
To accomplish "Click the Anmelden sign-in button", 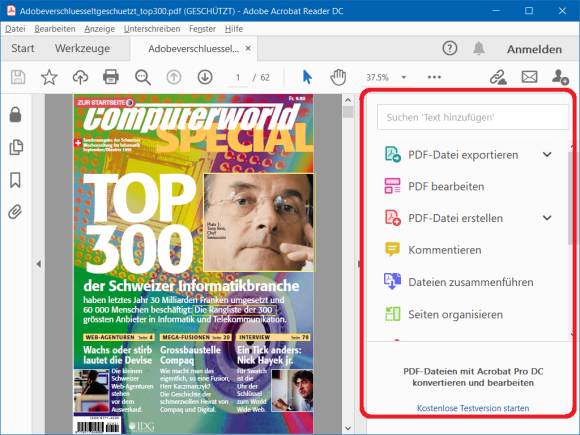I will click(534, 49).
